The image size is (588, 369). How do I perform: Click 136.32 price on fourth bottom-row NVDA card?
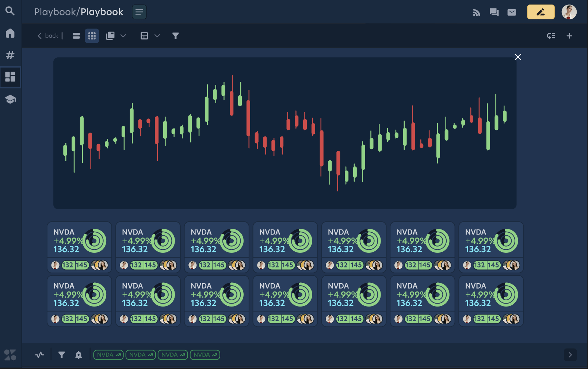coord(272,303)
